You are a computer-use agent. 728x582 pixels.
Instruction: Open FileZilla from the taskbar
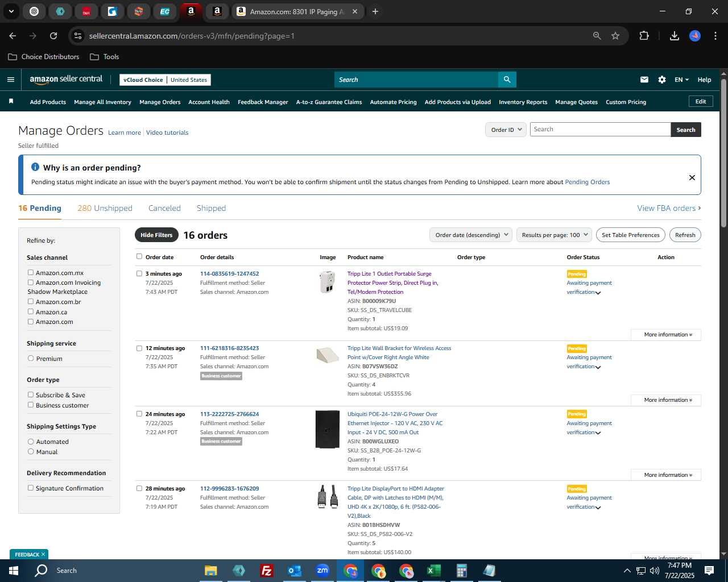point(266,571)
